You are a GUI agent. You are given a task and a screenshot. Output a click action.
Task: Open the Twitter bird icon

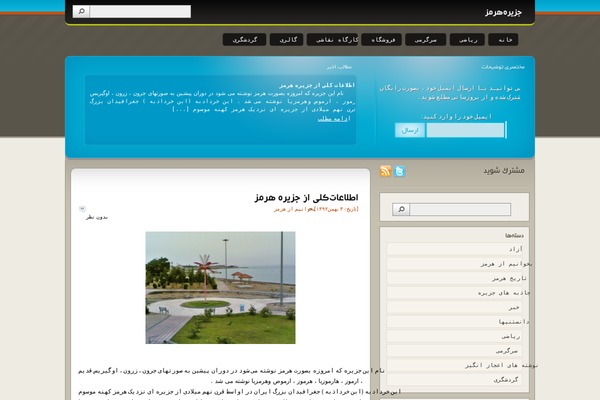[x=399, y=171]
